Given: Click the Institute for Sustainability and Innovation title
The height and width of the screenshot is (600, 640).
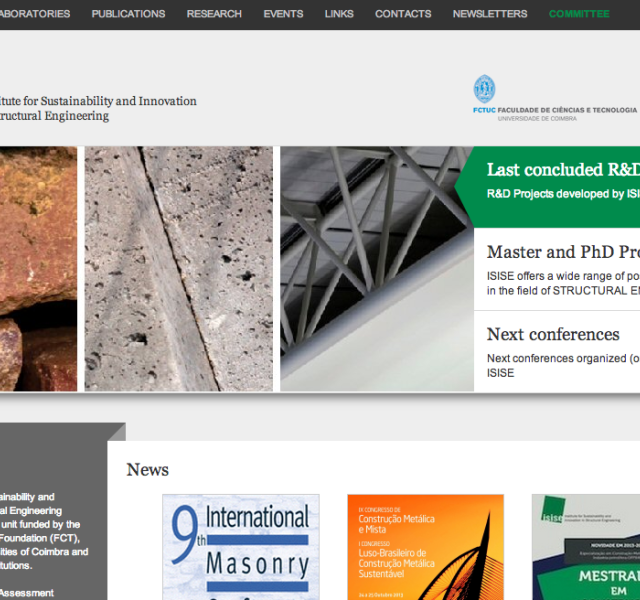Looking at the screenshot, I should pos(98,108).
